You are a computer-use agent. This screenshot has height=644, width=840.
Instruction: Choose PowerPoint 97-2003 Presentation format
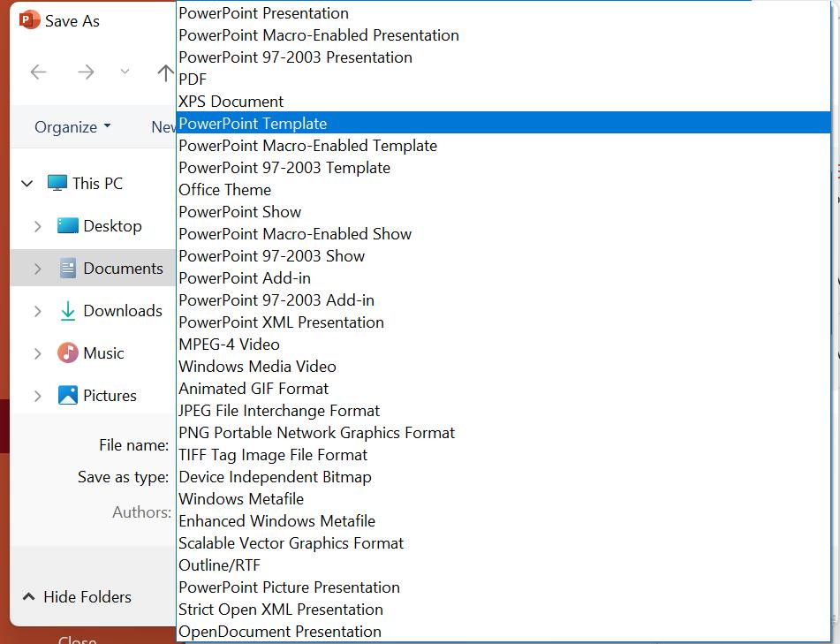pos(295,57)
